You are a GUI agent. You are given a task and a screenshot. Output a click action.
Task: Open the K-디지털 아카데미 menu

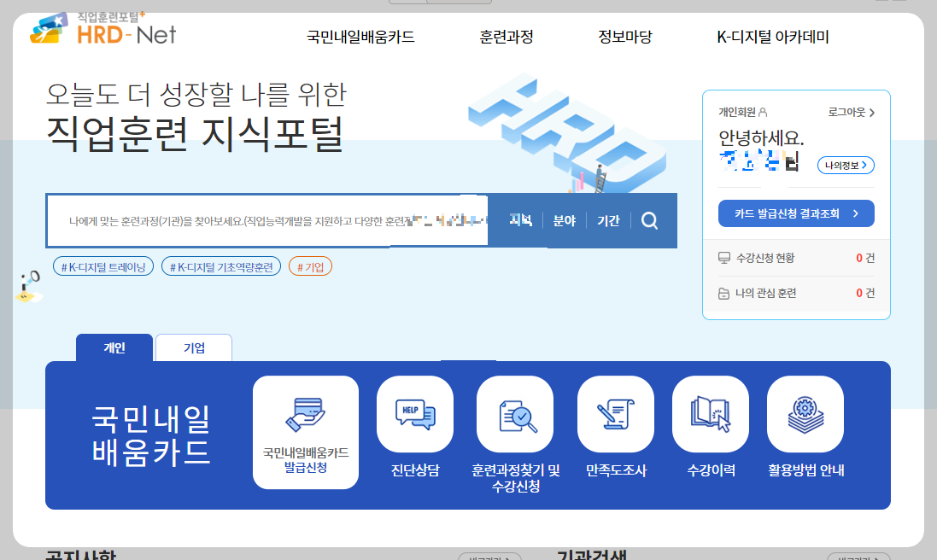pyautogui.click(x=773, y=37)
